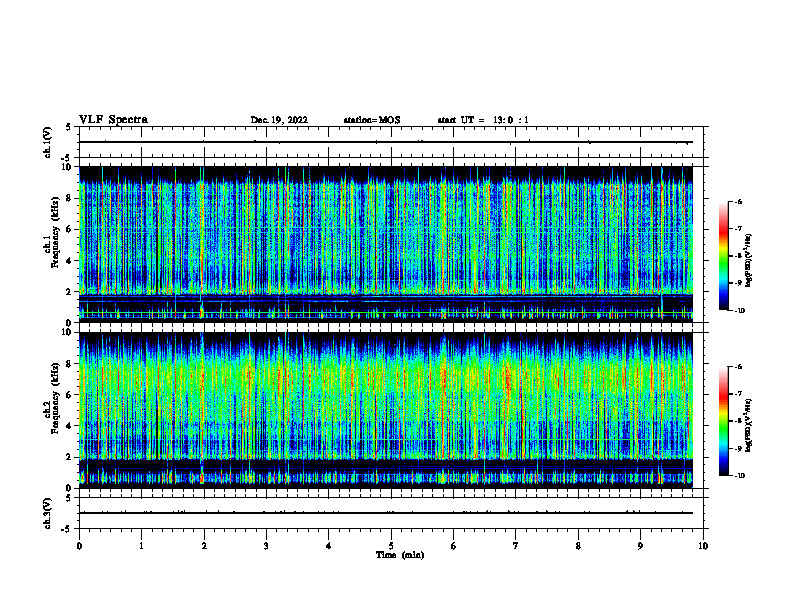
Task: Click the "4" kHz tick on ch.2 frequency axis
Action: tap(70, 426)
